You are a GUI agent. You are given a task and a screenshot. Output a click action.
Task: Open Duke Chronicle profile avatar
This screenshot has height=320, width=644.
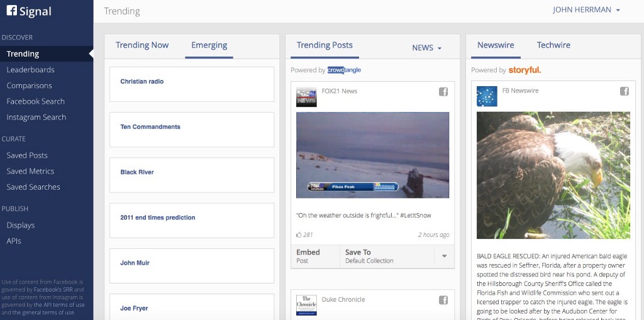coord(306,305)
